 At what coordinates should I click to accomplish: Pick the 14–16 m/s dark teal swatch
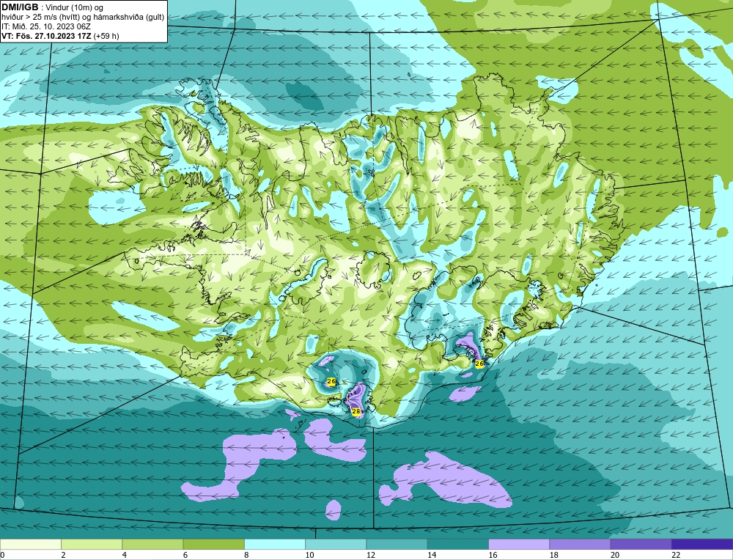[x=458, y=544]
